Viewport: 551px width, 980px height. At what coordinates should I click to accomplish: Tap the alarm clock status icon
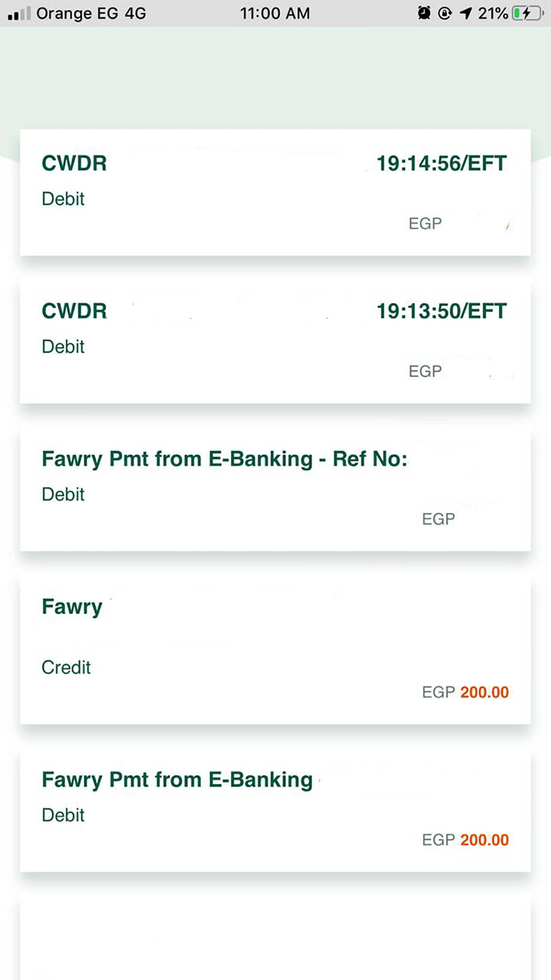[424, 14]
